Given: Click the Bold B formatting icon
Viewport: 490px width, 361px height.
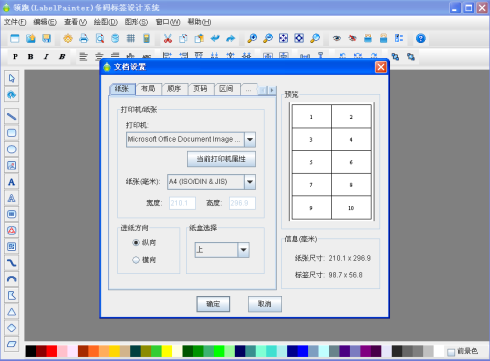Looking at the screenshot, I should 31,56.
